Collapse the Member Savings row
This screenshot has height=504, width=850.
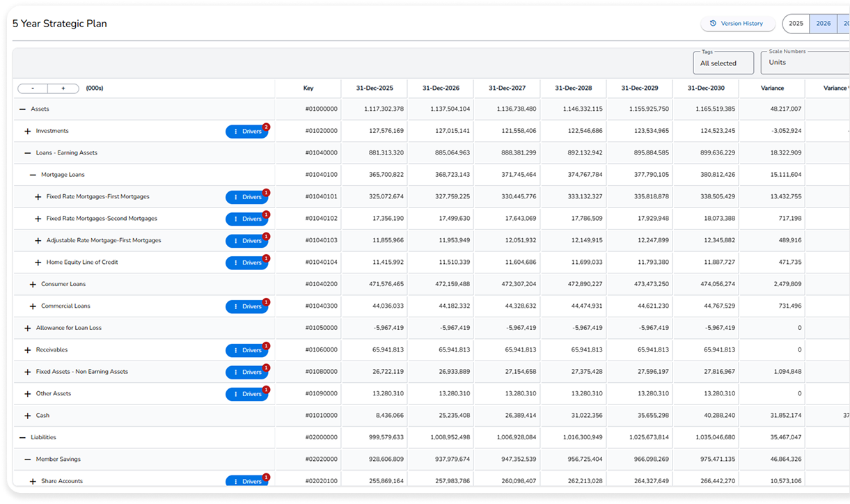pyautogui.click(x=28, y=459)
